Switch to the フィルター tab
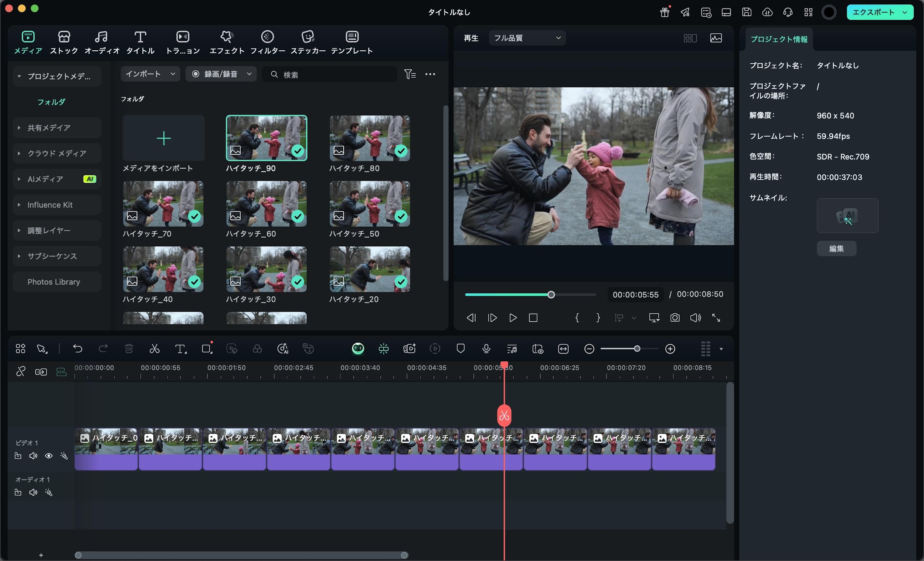This screenshot has height=561, width=924. click(x=267, y=43)
